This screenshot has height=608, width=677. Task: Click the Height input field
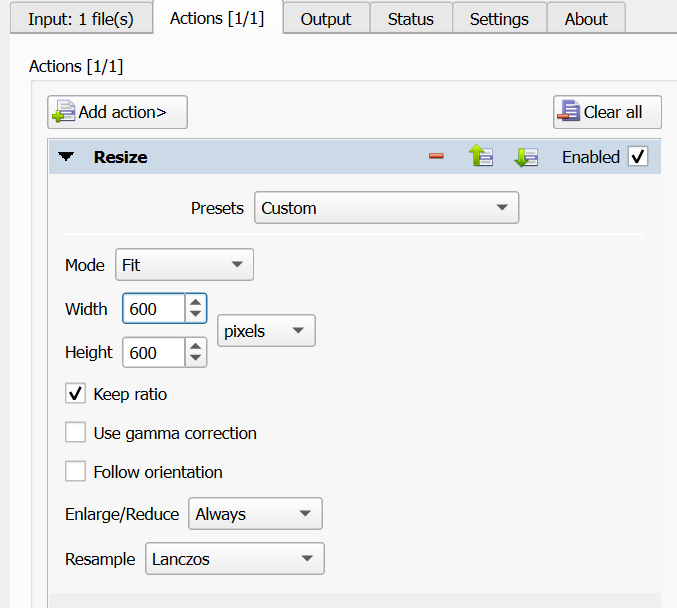[x=153, y=352]
